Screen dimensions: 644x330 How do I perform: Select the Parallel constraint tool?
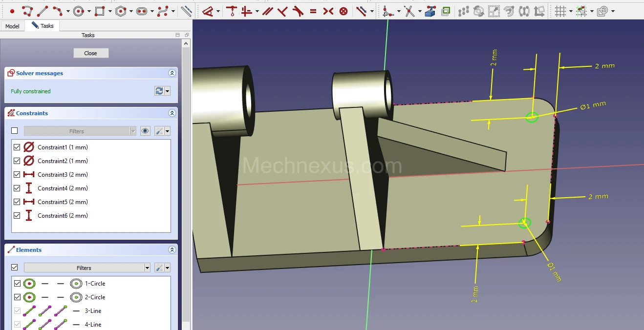[267, 11]
